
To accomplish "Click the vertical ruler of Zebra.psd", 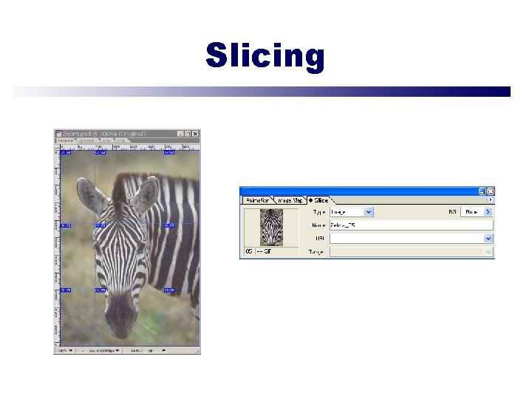I will (x=57, y=248).
